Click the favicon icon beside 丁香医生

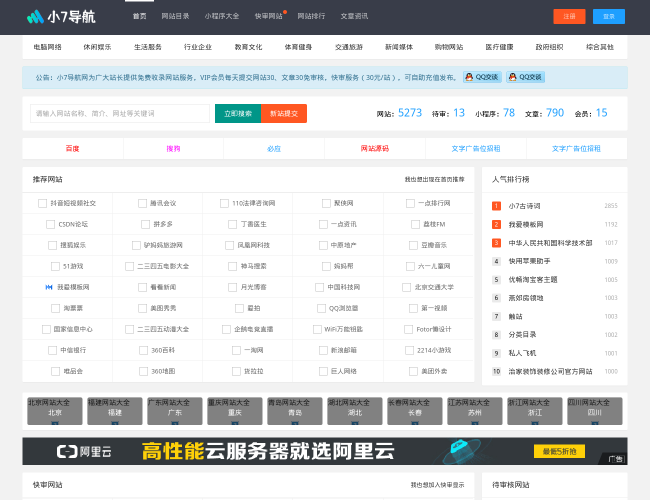coord(233,224)
